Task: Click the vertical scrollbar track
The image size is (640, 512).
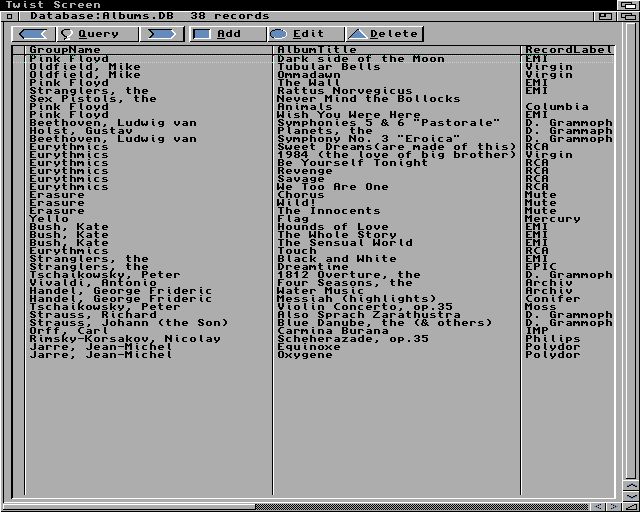Action: (631, 250)
